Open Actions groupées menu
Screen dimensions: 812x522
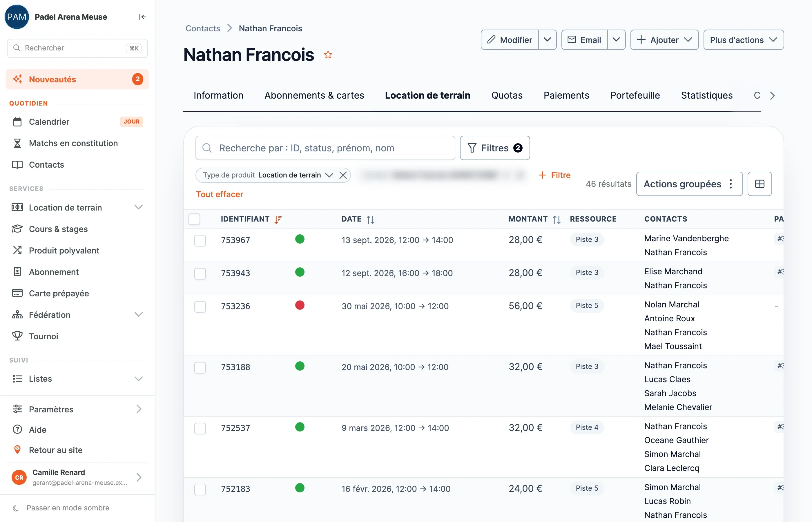click(689, 184)
